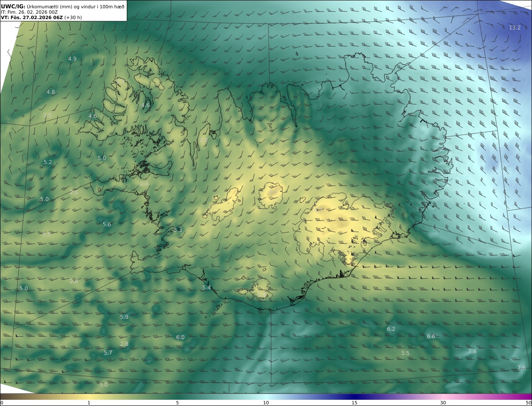Pick the 5.2 value label
532x406 pixels.
click(x=48, y=162)
